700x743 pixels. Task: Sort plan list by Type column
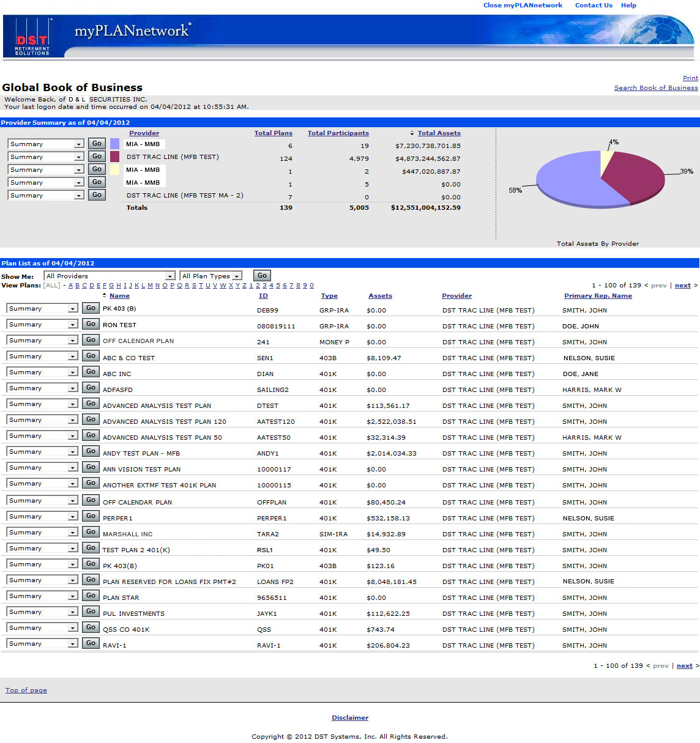pos(329,296)
